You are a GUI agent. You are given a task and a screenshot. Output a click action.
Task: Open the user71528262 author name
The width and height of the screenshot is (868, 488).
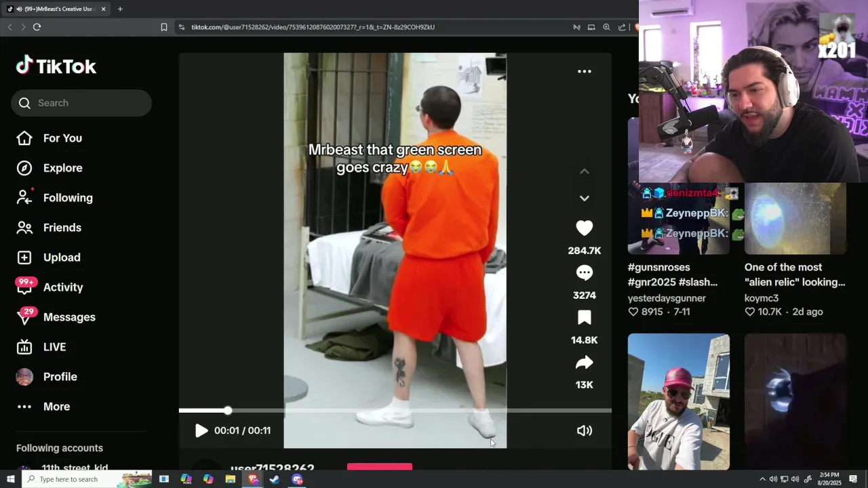tap(273, 468)
